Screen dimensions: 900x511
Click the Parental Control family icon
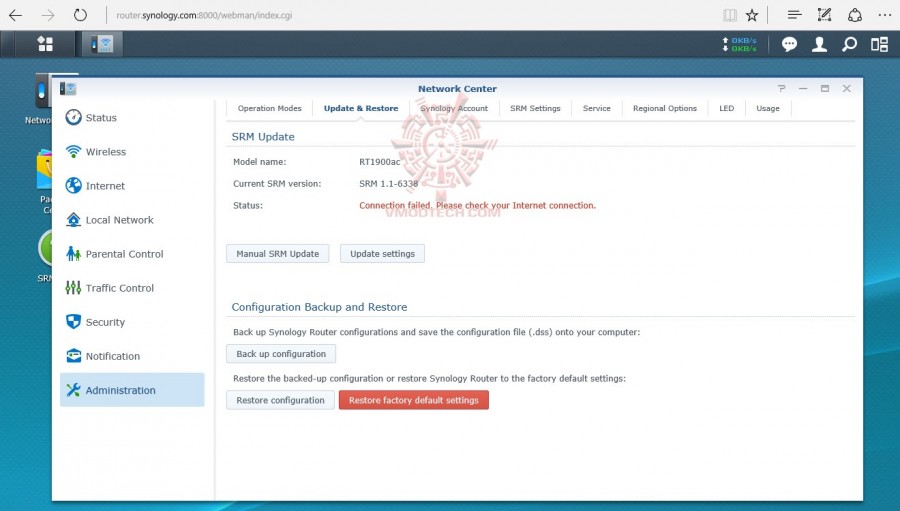[73, 254]
